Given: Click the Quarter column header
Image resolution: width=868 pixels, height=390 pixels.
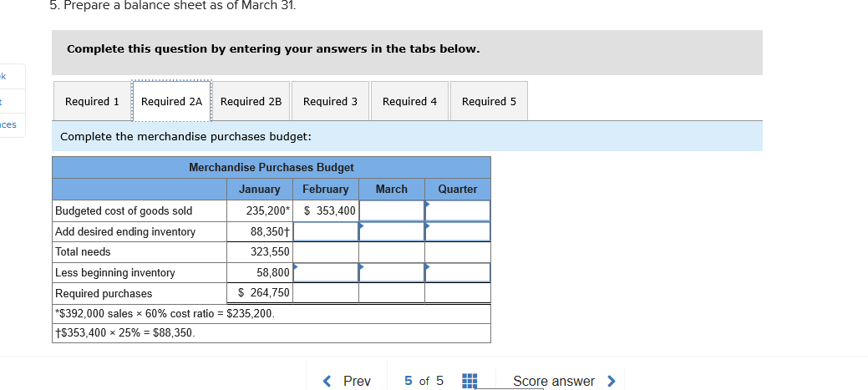Looking at the screenshot, I should point(458,190).
